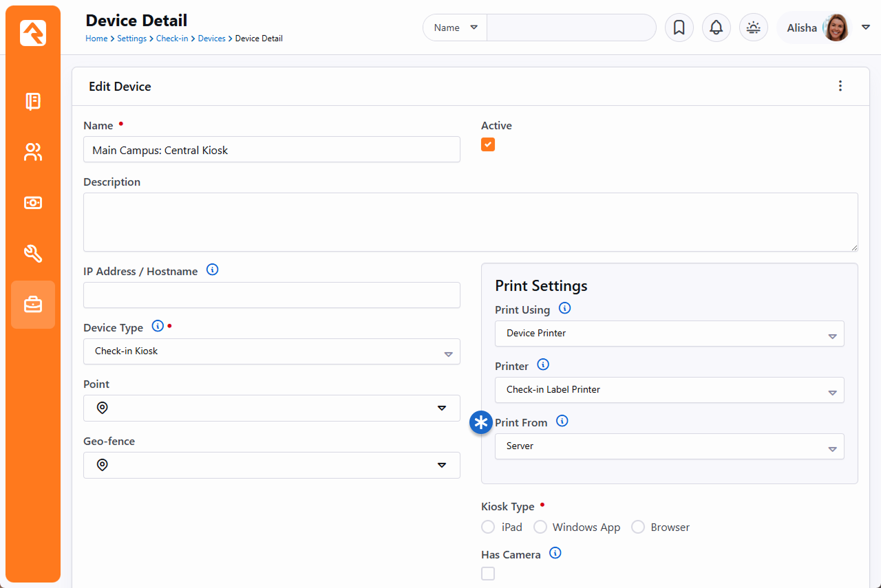
Task: Click the bookmark icon in header
Action: tap(679, 28)
